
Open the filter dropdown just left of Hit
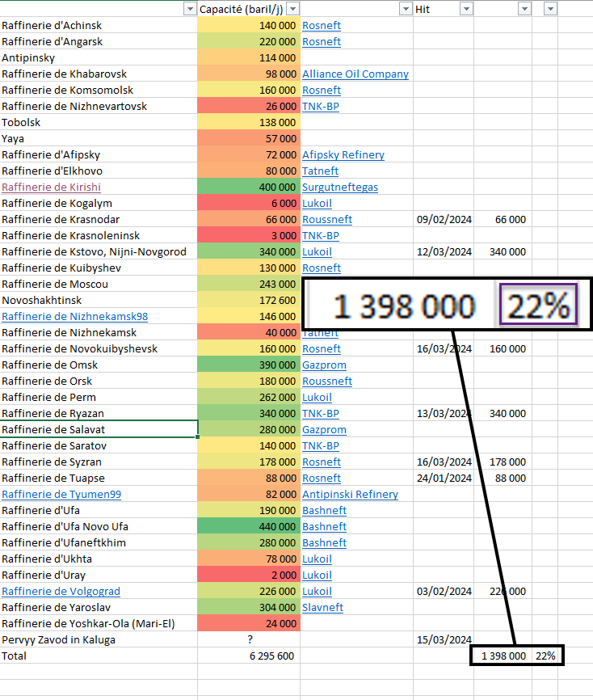[404, 8]
